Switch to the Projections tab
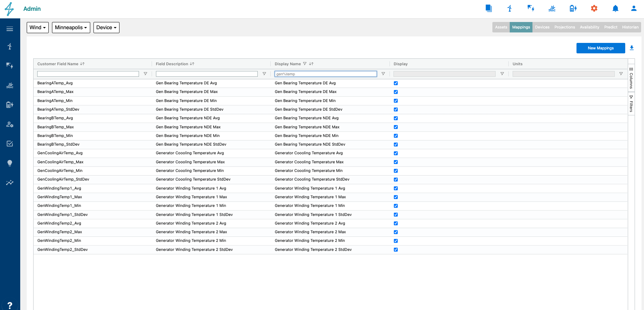This screenshot has width=644, height=310. [x=565, y=27]
